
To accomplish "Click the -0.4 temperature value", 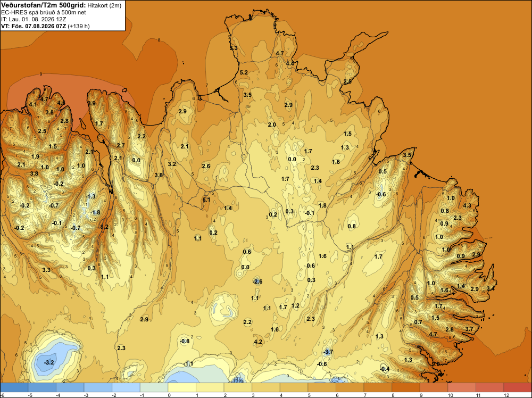I will pyautogui.click(x=385, y=369).
